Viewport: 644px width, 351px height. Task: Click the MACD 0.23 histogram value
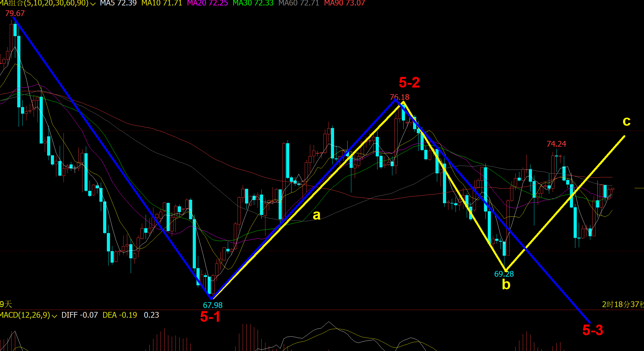tap(151, 315)
